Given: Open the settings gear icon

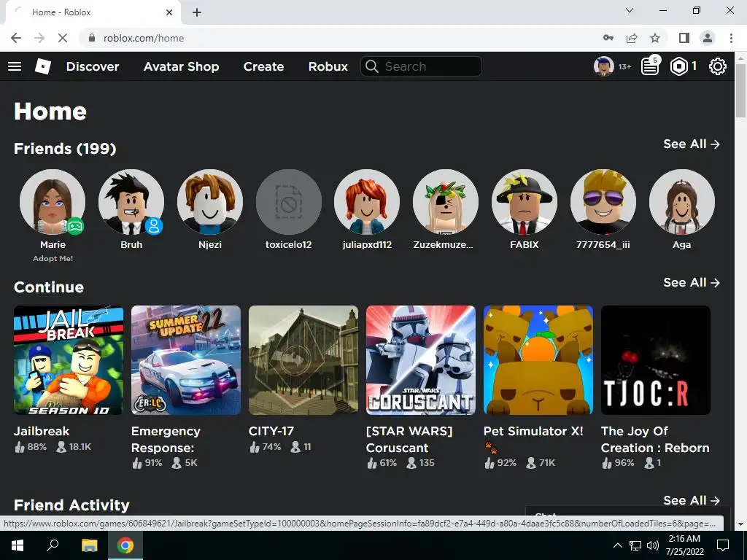Looking at the screenshot, I should [x=718, y=66].
